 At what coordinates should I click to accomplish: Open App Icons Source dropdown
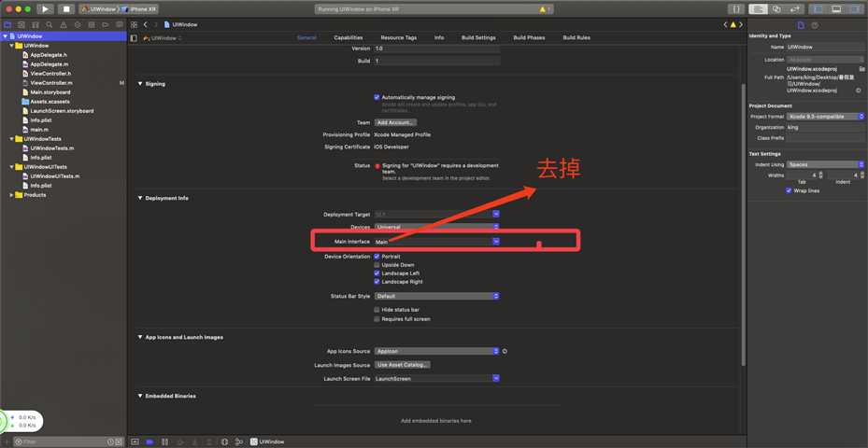(437, 351)
